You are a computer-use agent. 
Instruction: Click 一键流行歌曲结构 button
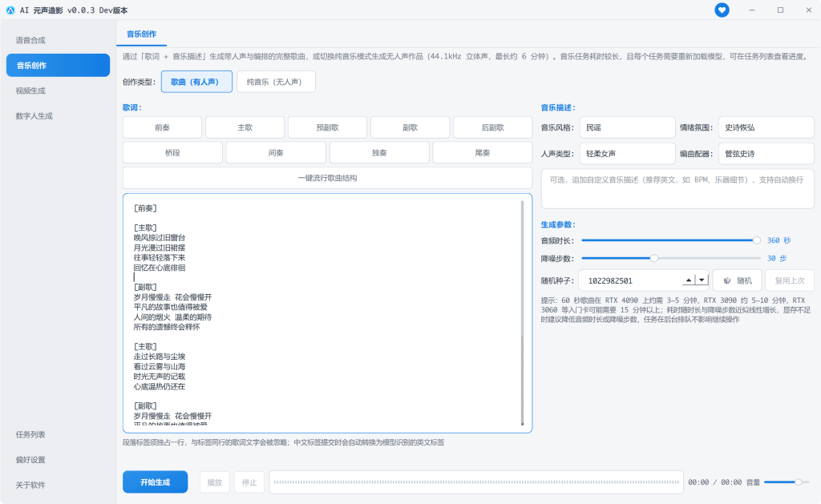click(327, 178)
